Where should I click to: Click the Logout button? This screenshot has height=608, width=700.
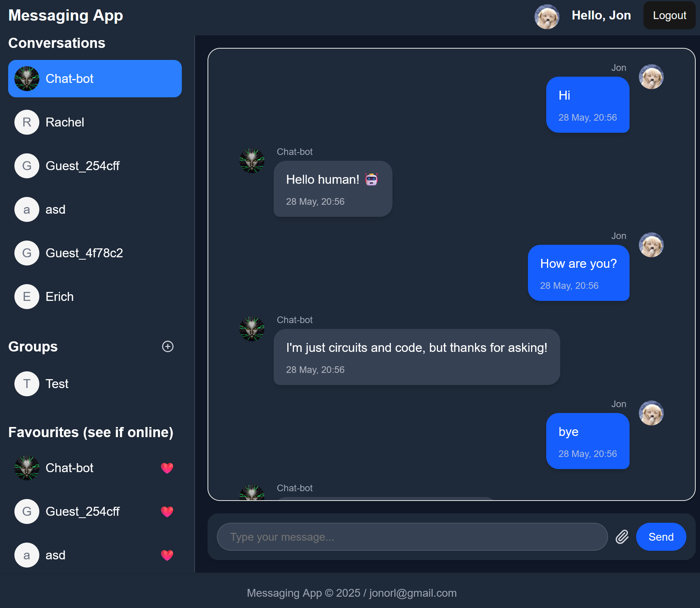pos(669,15)
